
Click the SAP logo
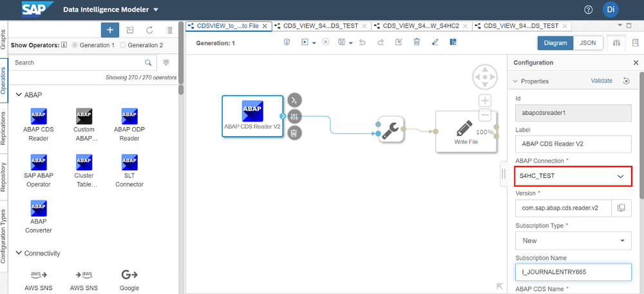click(38, 9)
